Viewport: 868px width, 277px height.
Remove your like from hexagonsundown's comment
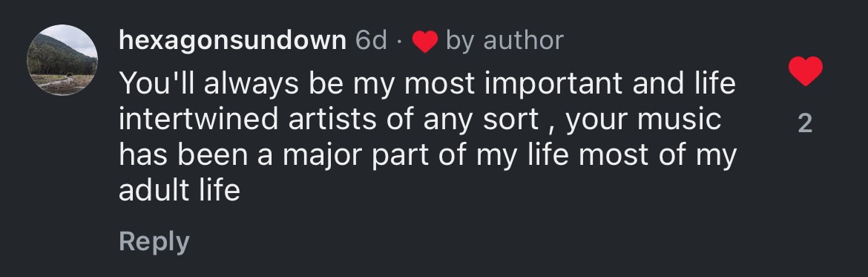tap(805, 71)
